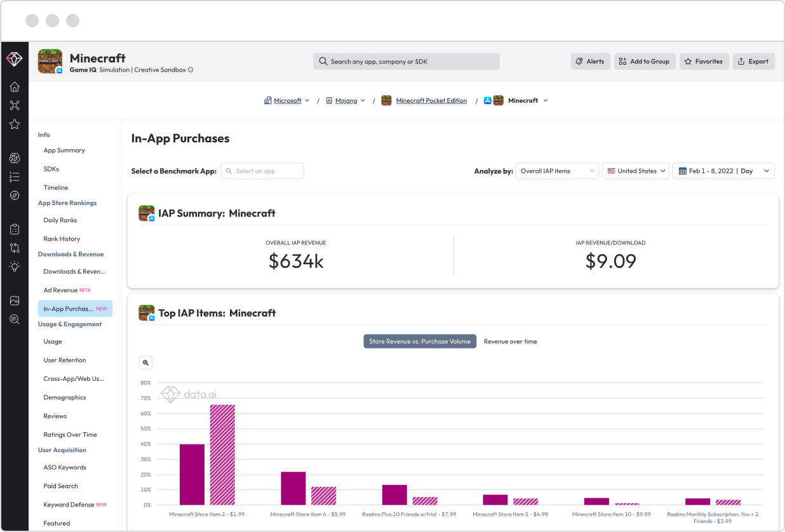Open the numbered list icon in sidebar
This screenshot has width=785, height=532.
click(15, 177)
